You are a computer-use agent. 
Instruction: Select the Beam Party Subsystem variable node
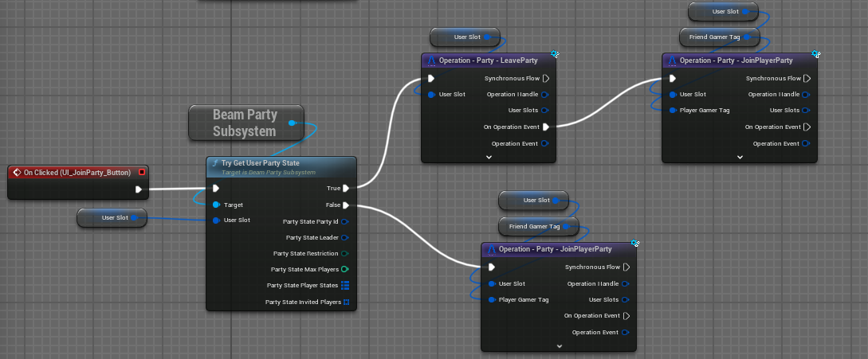244,123
